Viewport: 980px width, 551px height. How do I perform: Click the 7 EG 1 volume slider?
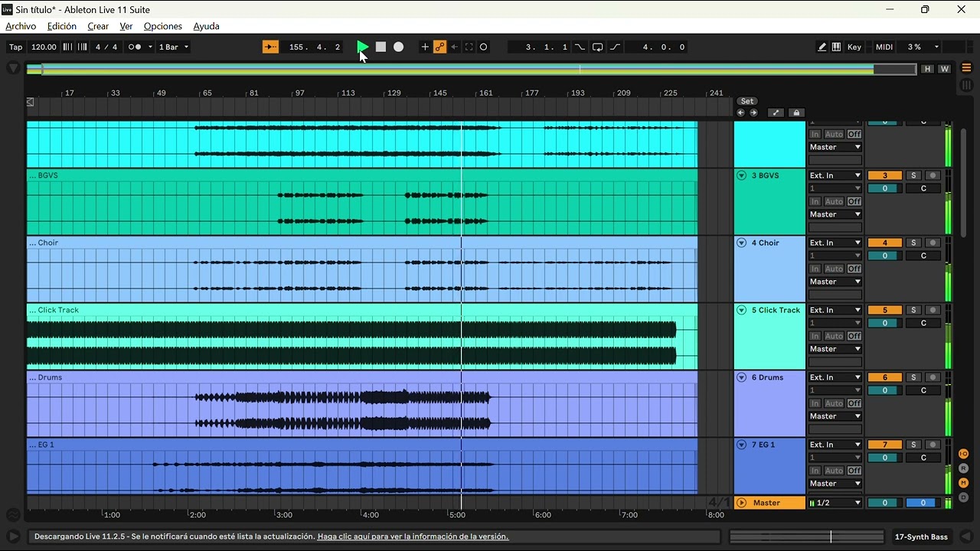pyautogui.click(x=885, y=458)
